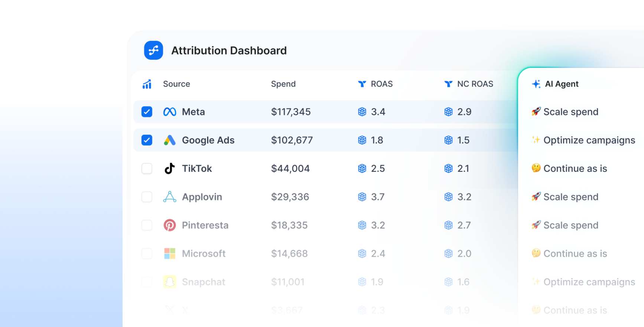Screen dimensions: 644x327
Task: Click Microsoft spend value $14,668
Action: point(289,253)
